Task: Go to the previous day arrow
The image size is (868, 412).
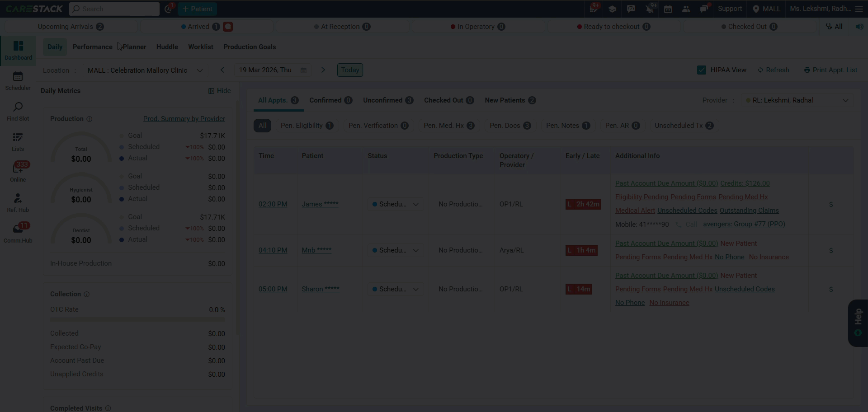Action: 222,70
